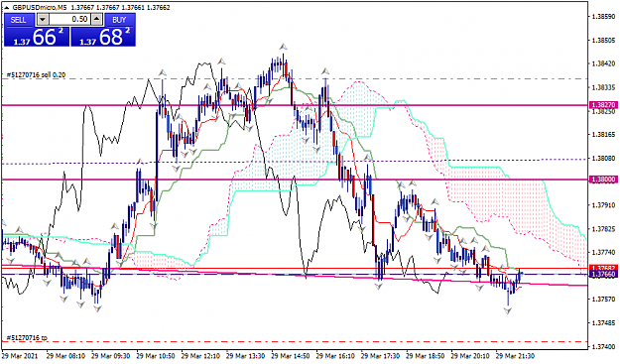620x364 pixels.
Task: Click the 29 Mar 21:30 time label
Action: 516,356
